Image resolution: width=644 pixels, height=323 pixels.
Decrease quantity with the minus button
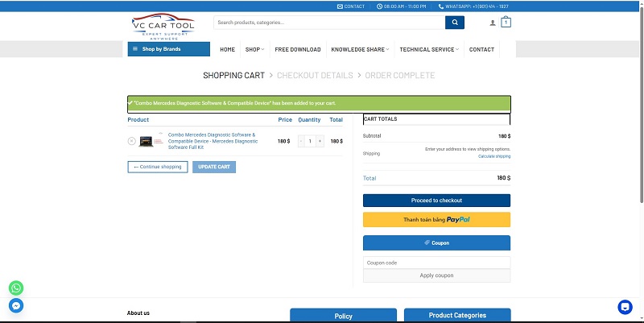(x=301, y=141)
